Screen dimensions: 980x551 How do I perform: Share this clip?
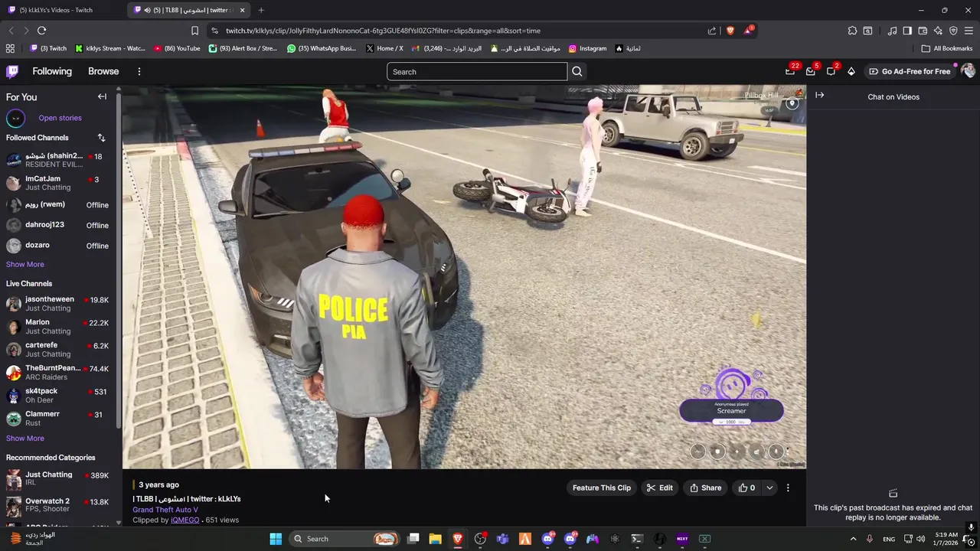click(x=705, y=487)
